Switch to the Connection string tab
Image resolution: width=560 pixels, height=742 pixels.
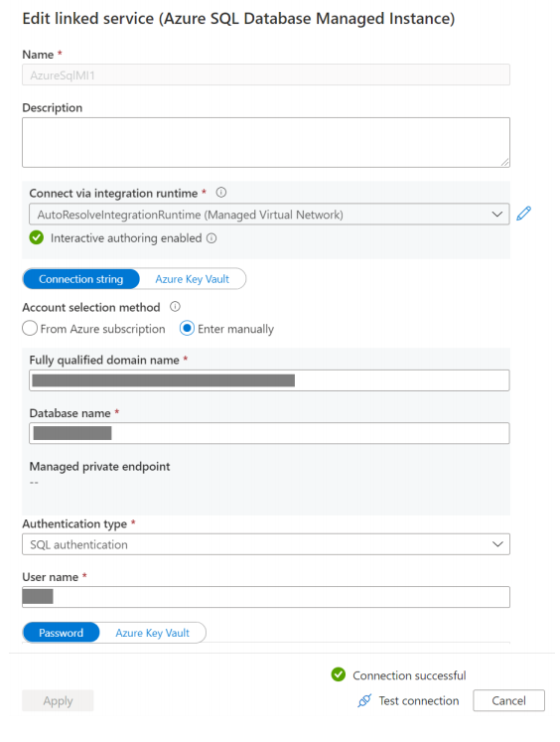80,279
